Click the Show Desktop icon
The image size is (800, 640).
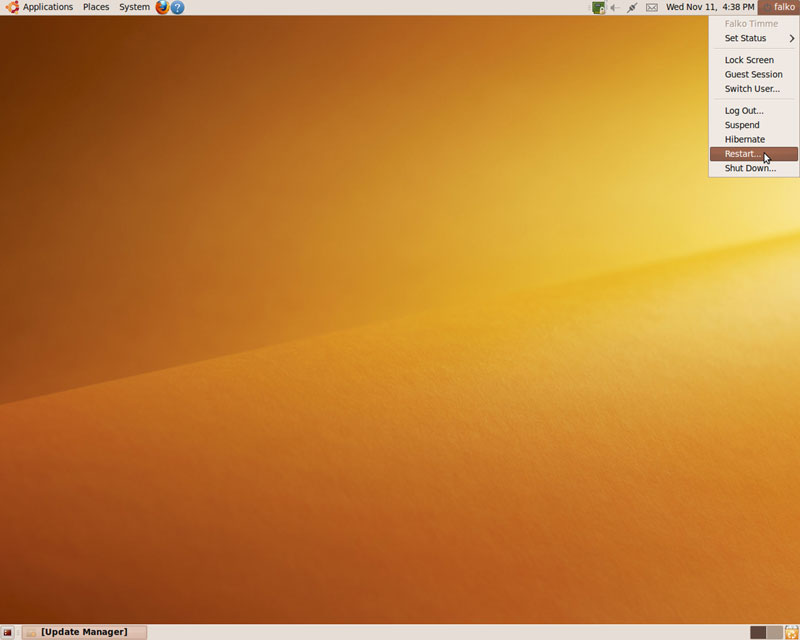click(x=8, y=632)
